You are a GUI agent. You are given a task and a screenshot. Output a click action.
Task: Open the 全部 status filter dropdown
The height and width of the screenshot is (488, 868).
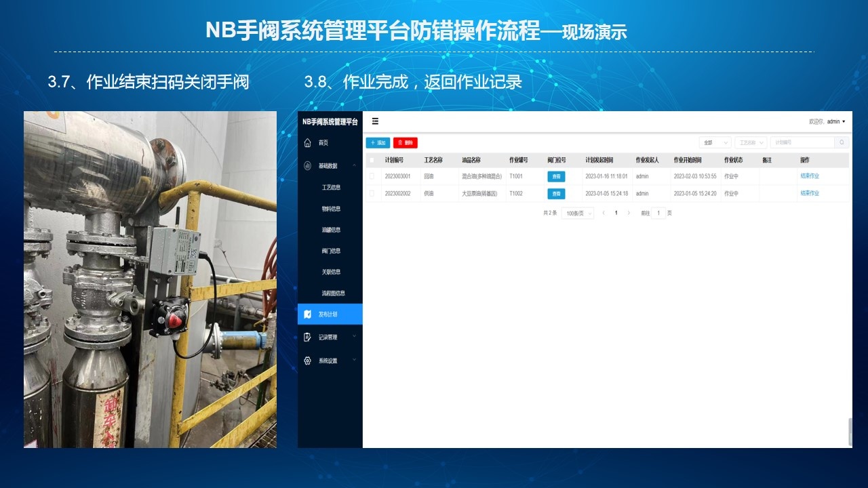[715, 143]
